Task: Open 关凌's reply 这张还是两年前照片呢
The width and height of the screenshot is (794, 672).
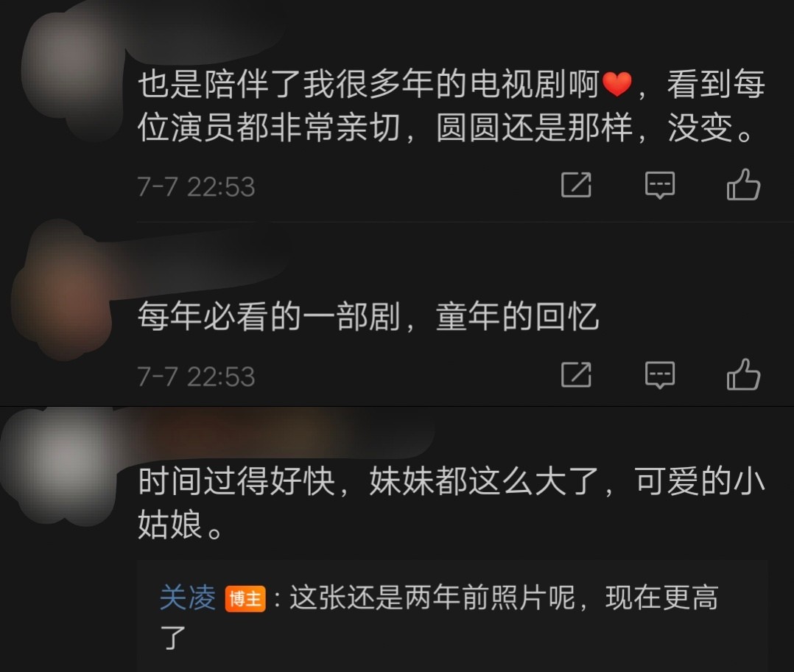Action: (x=439, y=617)
